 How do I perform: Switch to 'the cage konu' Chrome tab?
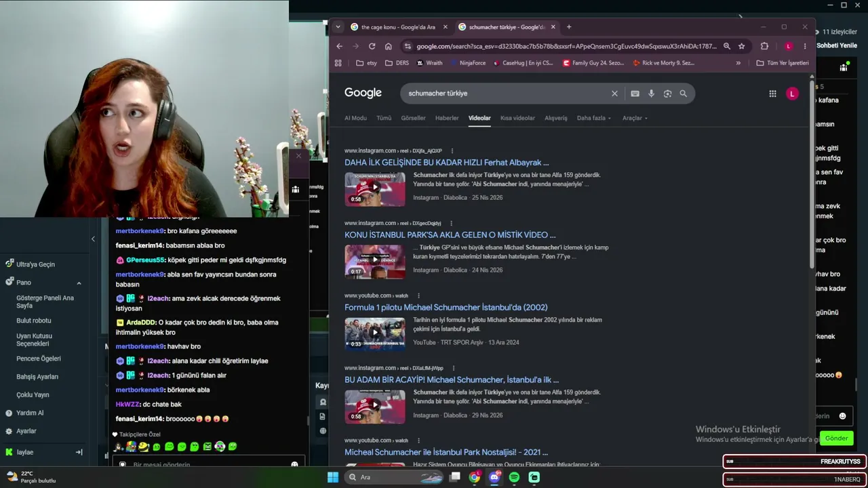point(398,27)
